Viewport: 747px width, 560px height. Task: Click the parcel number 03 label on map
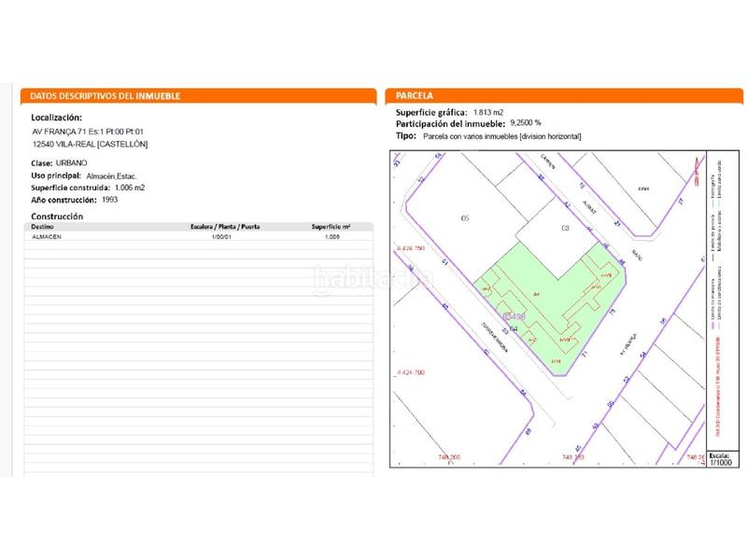point(563,227)
